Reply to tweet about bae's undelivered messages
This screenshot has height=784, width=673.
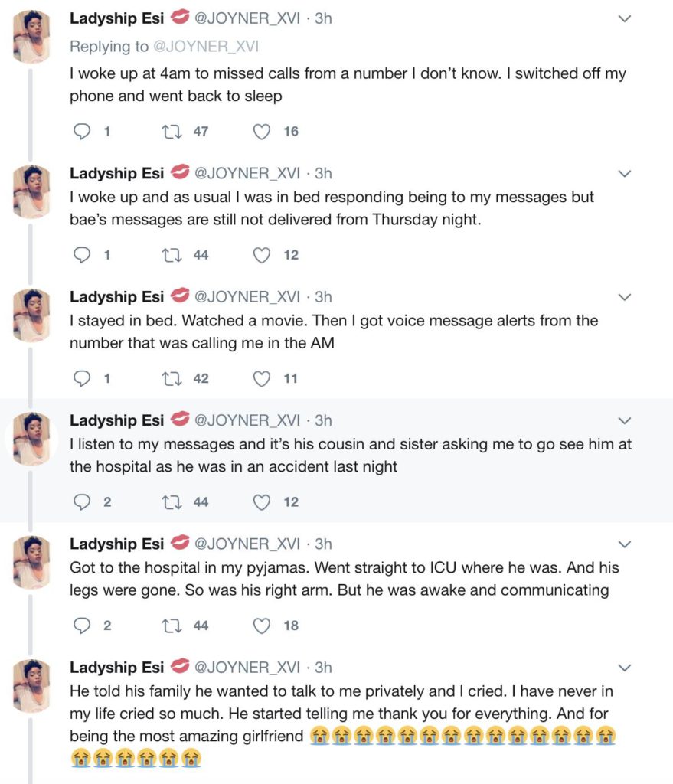pyautogui.click(x=82, y=255)
